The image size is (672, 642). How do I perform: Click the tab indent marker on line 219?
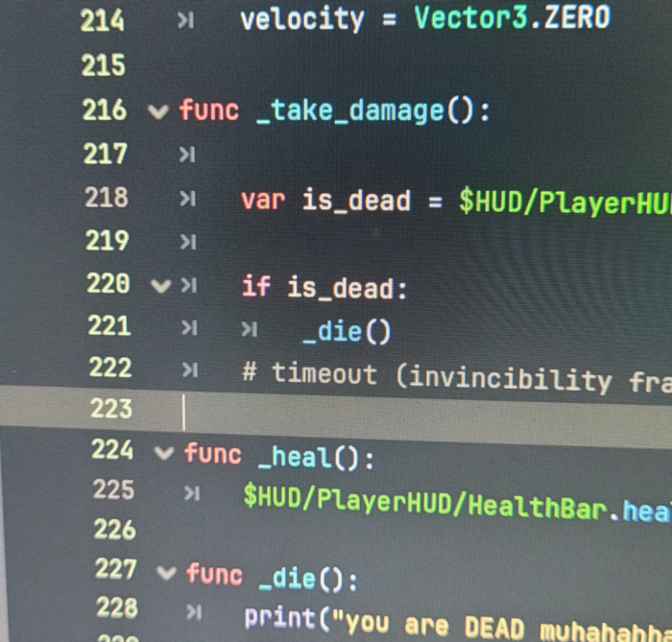[188, 242]
